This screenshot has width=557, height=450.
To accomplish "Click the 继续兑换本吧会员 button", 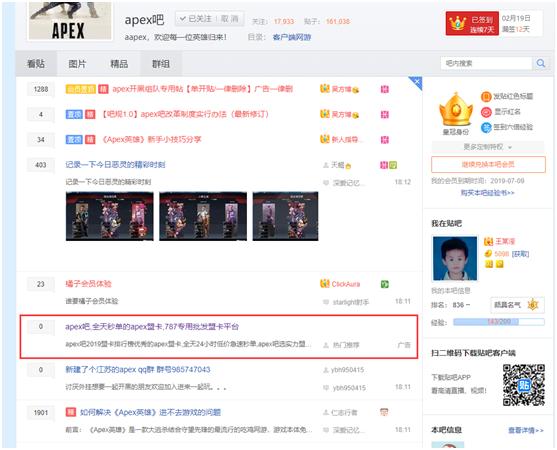I will click(488, 164).
